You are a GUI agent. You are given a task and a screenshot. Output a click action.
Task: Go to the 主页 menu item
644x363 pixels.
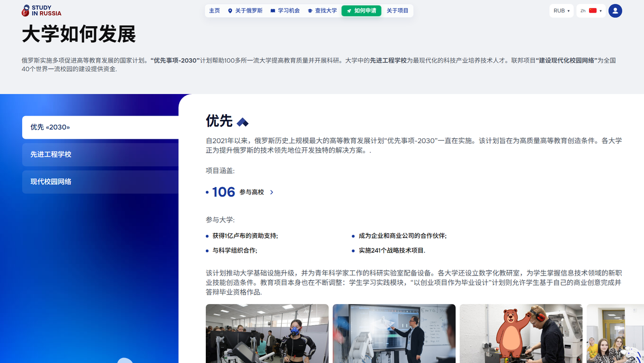214,11
